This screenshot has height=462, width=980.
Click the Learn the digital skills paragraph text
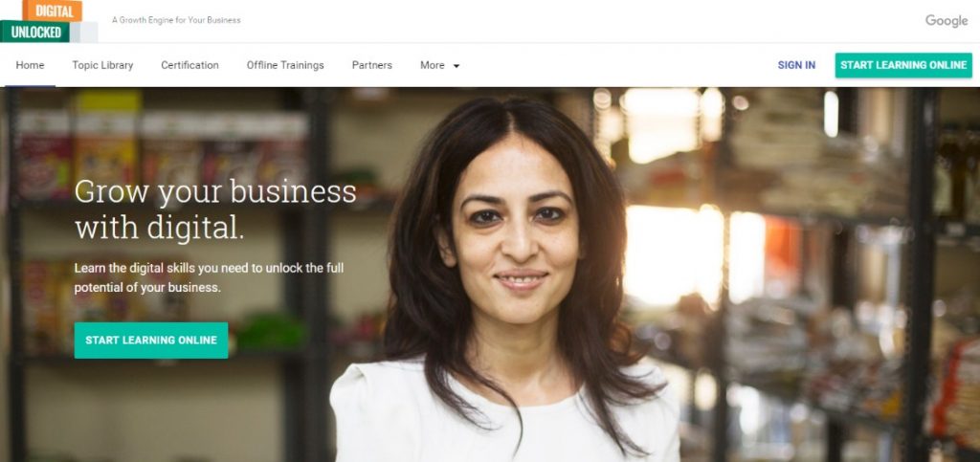[x=209, y=277]
